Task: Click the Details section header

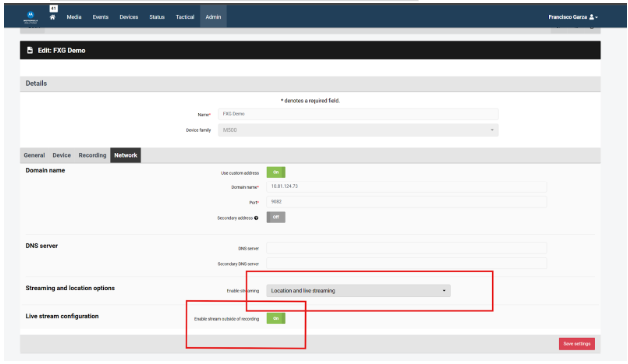Action: (x=311, y=83)
